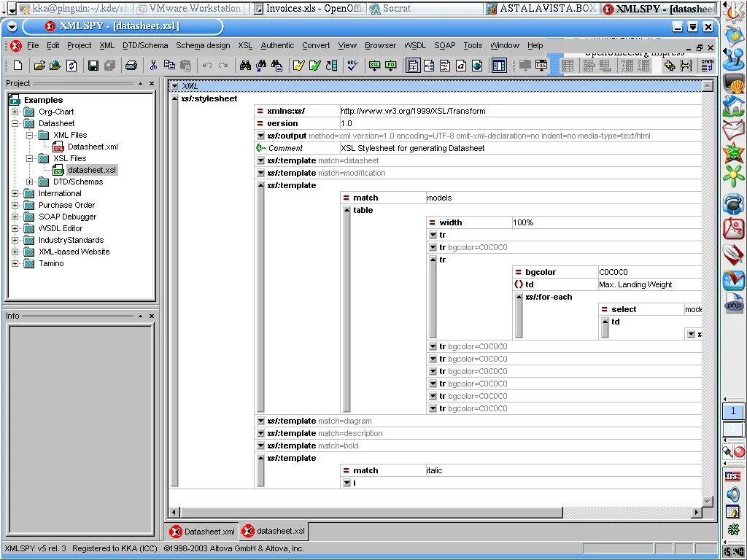Click the Reload document icon

[71, 66]
